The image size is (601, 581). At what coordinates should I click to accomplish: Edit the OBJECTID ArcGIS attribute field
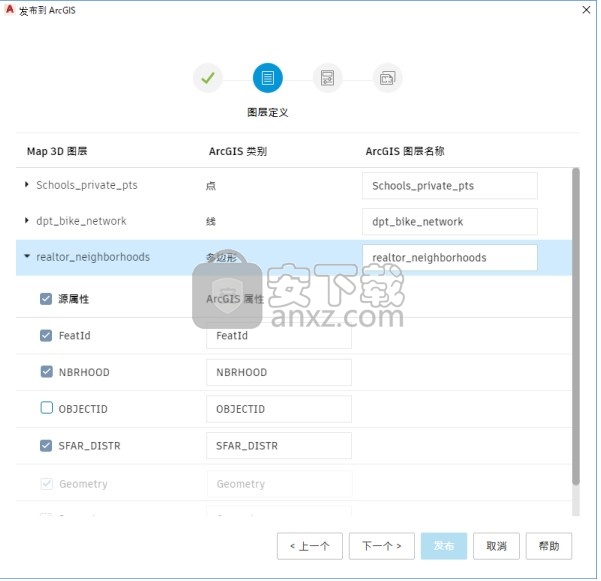(x=279, y=409)
